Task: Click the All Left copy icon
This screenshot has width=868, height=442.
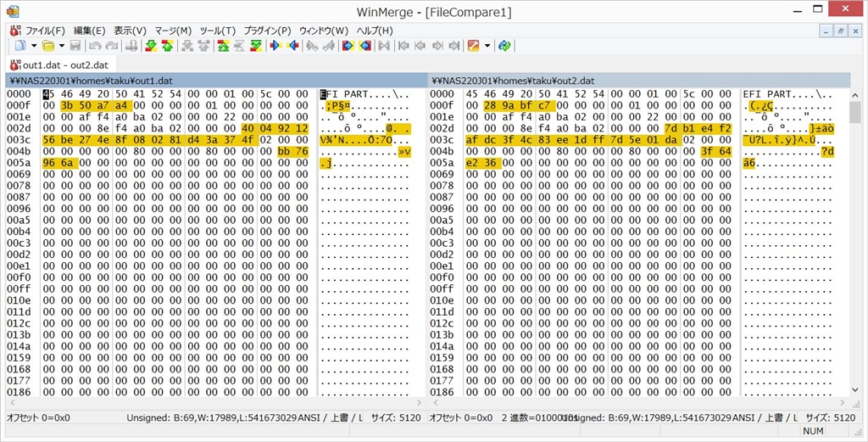Action: [x=364, y=46]
